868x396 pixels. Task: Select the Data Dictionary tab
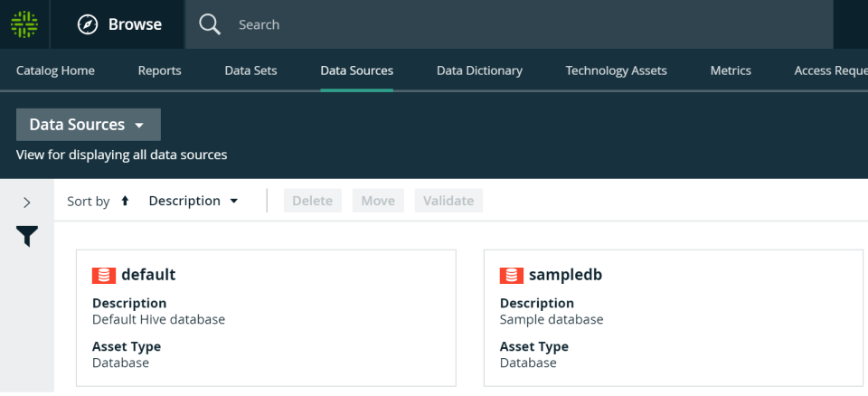(x=479, y=71)
